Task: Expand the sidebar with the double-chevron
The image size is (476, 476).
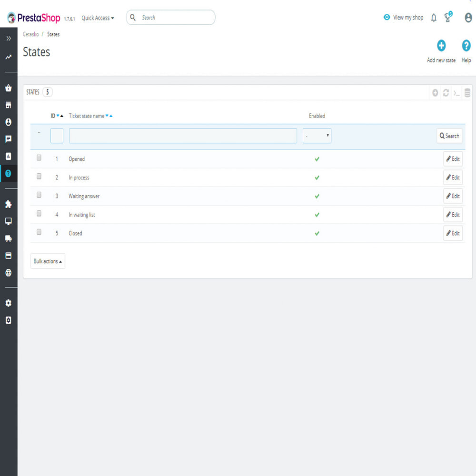Action: (x=9, y=38)
